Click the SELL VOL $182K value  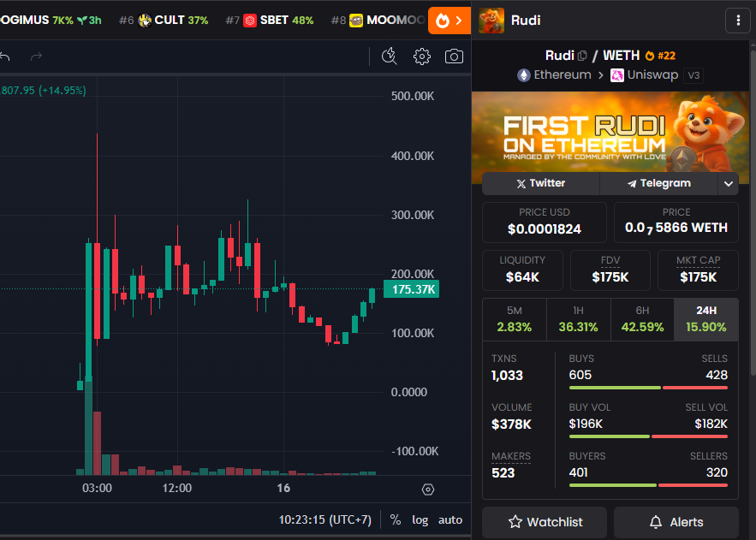point(711,424)
